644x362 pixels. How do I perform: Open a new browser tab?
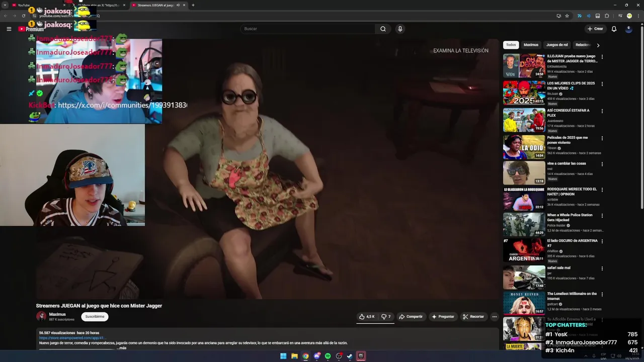(x=193, y=5)
